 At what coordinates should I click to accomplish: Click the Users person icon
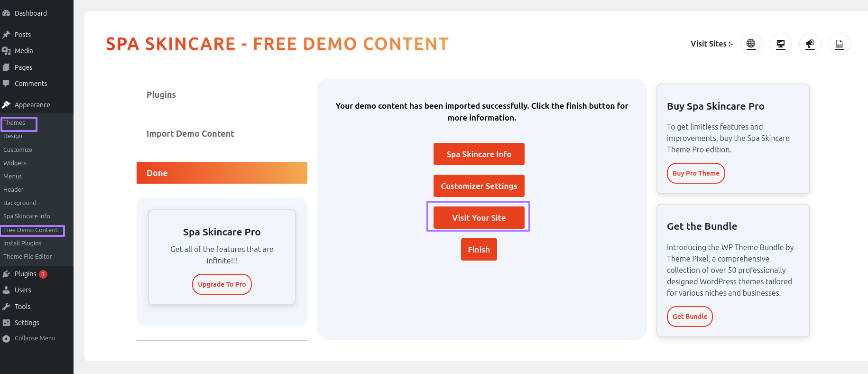(6, 290)
